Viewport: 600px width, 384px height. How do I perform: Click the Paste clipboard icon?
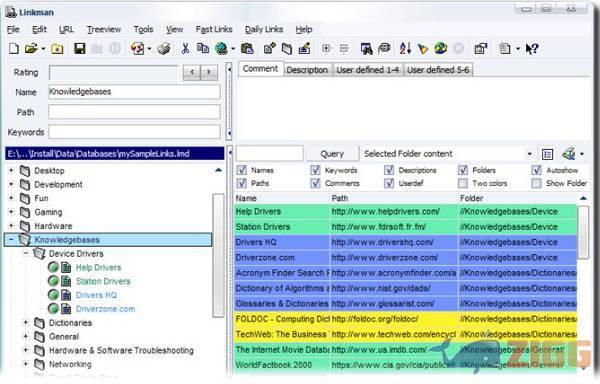pyautogui.click(x=247, y=49)
